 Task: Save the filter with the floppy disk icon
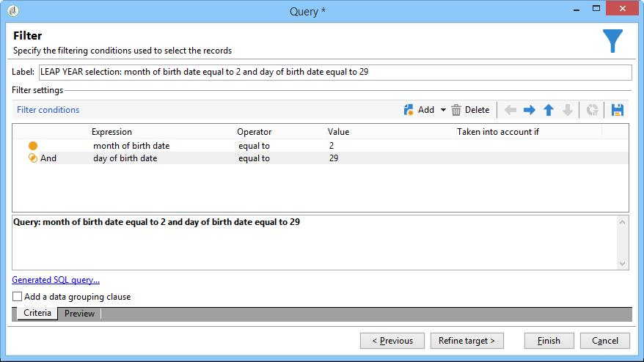[617, 110]
